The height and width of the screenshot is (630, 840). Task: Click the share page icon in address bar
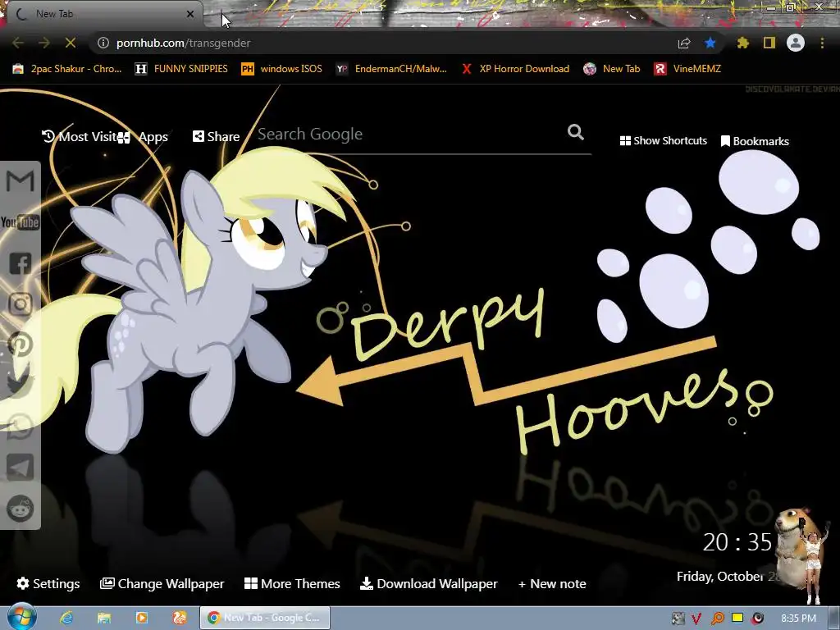tap(684, 43)
